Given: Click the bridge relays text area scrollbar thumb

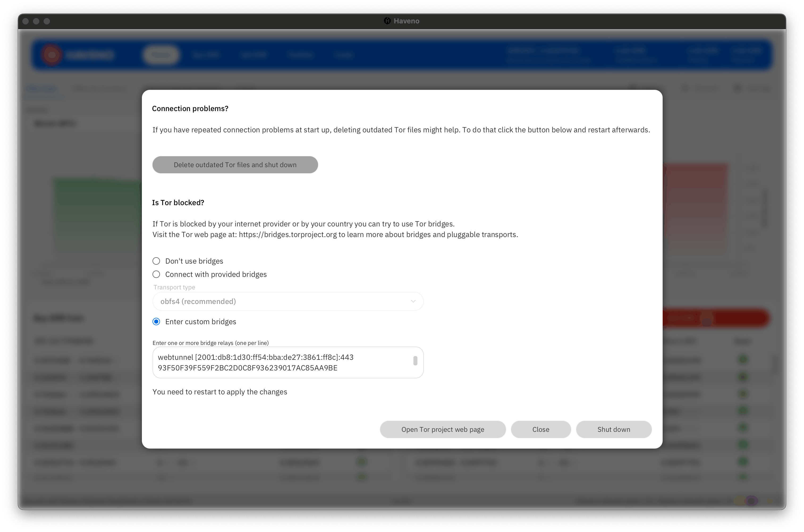Looking at the screenshot, I should click(x=415, y=361).
